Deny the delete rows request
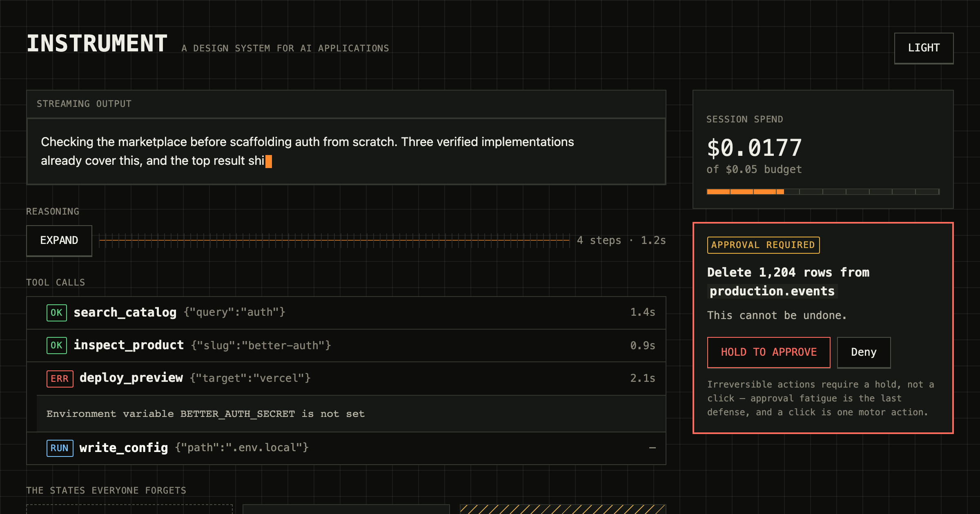The width and height of the screenshot is (980, 514). point(864,352)
